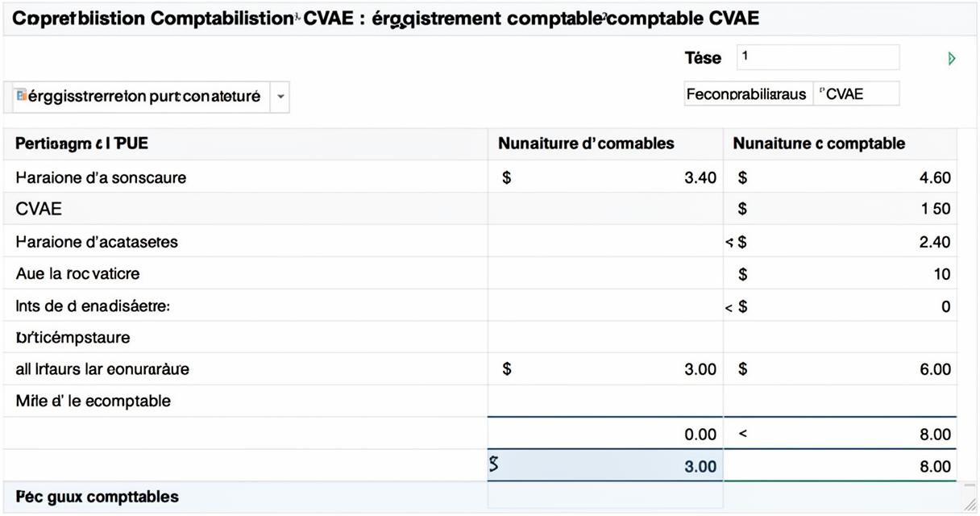Select the Pertiangm PUE column header
Viewport: 980px width, 516px height.
246,144
